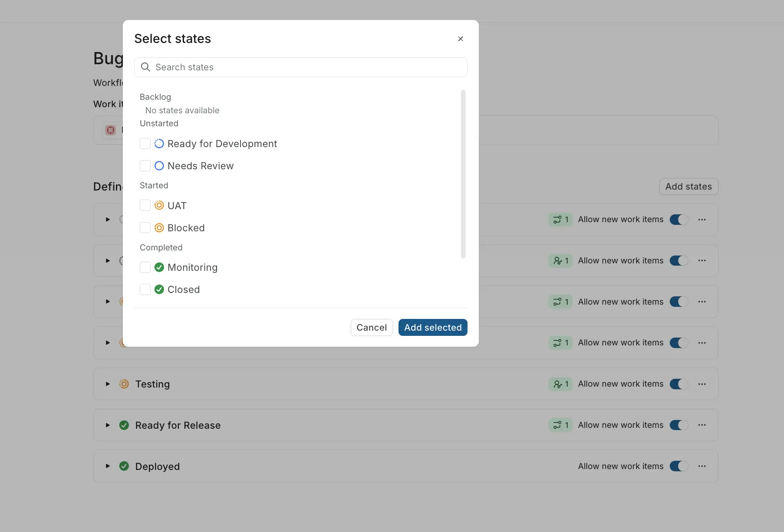Click the transitions badge on Ready for Release
This screenshot has height=532, width=784.
pyautogui.click(x=560, y=425)
